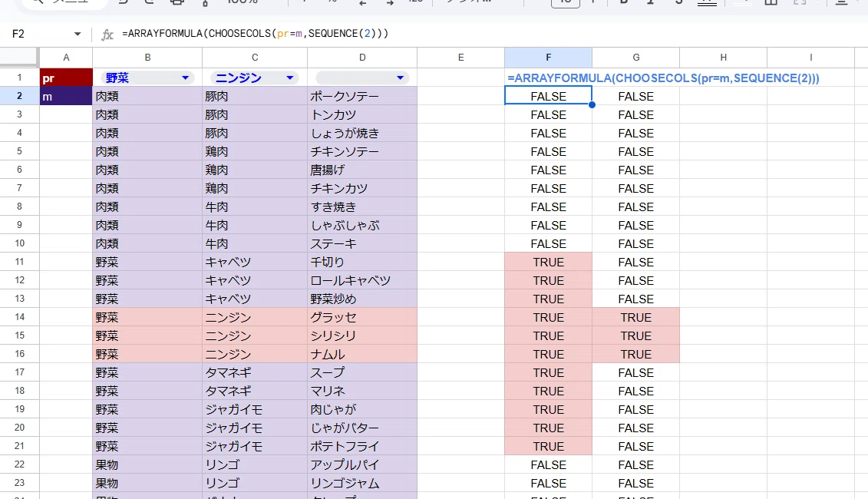
Task: Click 豚肉 in row 2
Action: [255, 97]
